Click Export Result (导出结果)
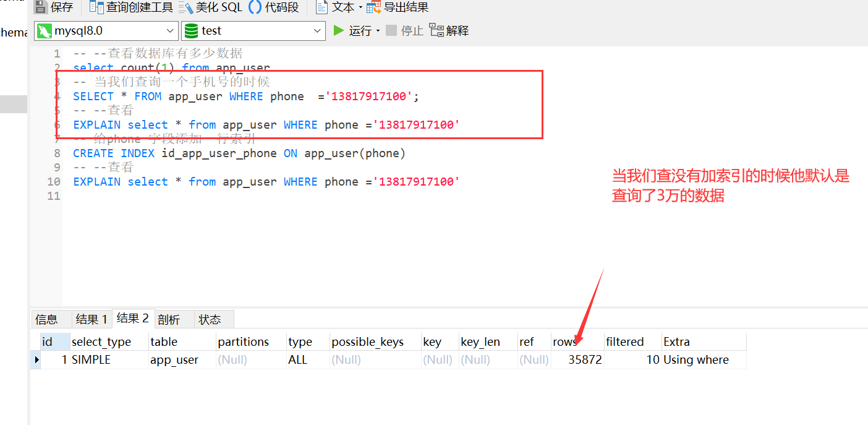 pos(398,7)
